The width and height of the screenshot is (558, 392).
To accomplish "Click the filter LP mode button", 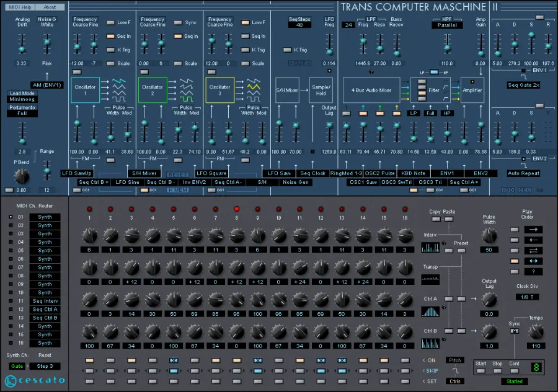I will [414, 113].
